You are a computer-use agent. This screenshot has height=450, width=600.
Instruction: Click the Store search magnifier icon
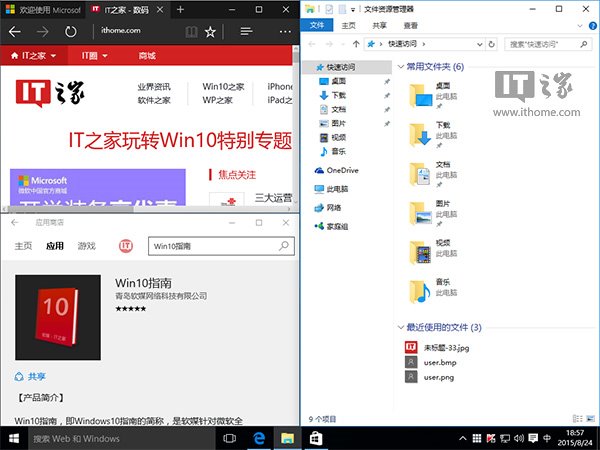pos(285,245)
